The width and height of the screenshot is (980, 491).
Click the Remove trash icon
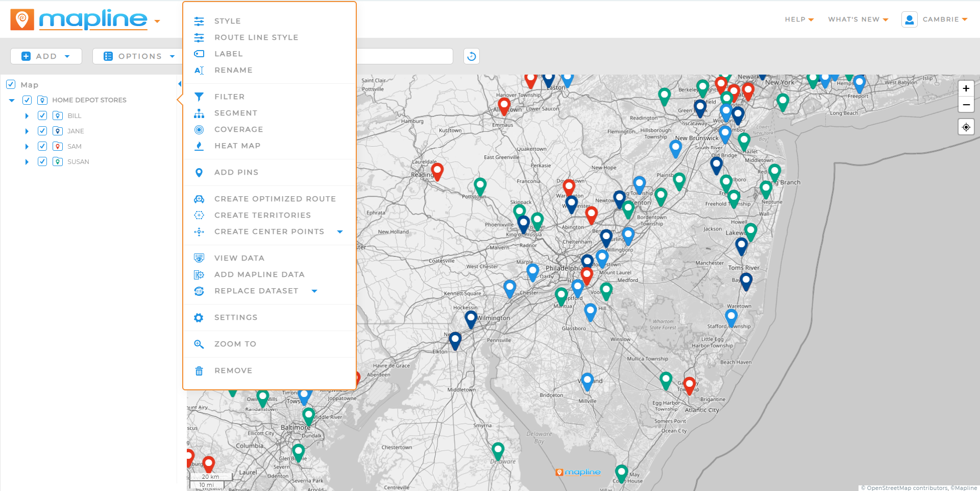[x=199, y=370]
